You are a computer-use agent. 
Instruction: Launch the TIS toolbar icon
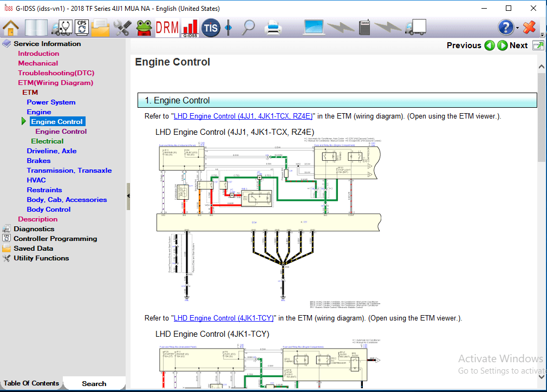coord(211,27)
